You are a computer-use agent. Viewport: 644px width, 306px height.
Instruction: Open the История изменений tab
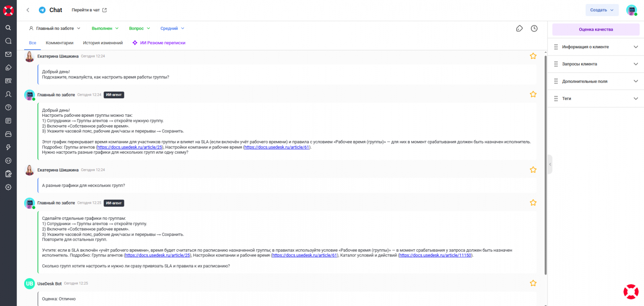coord(103,43)
